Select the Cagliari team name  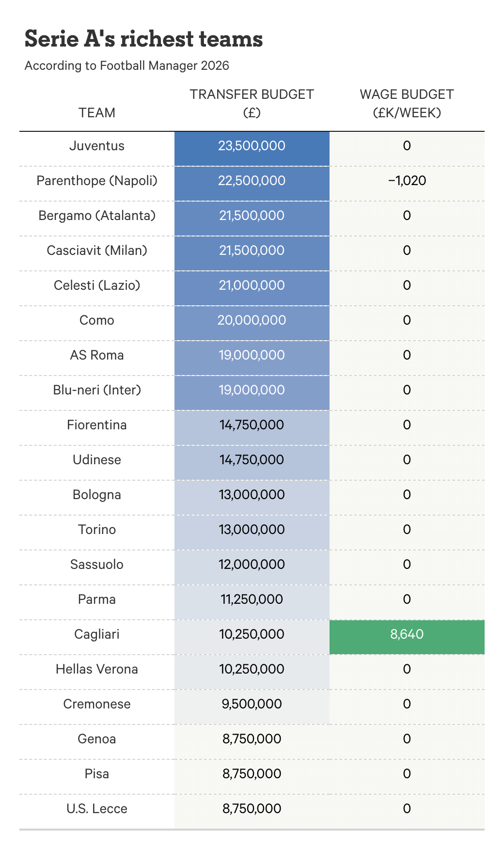pos(97,634)
